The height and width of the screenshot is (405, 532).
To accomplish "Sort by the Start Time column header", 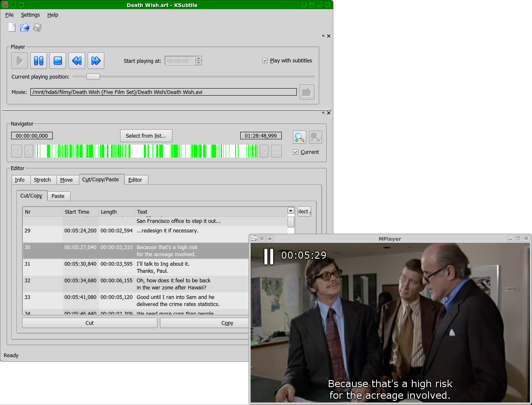I will tap(81, 212).
